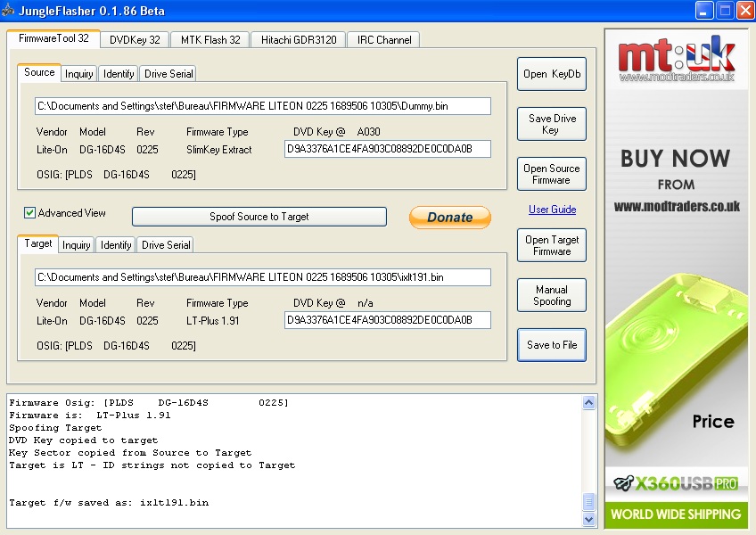The width and height of the screenshot is (756, 535).
Task: Open the User Guide link
Action: tap(552, 210)
